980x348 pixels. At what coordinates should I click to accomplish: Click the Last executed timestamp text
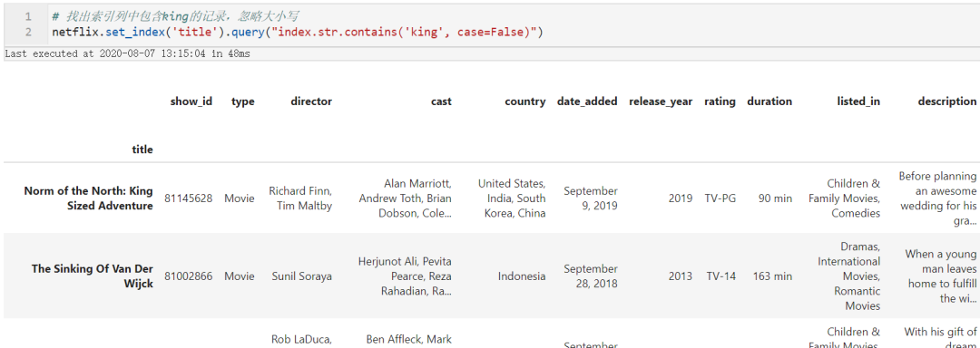coord(127,53)
